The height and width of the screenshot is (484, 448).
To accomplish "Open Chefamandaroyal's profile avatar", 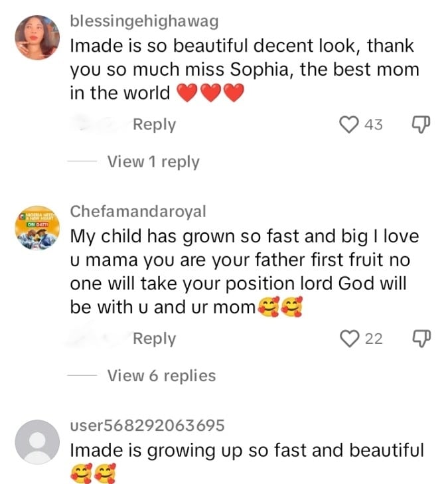I will point(37,228).
